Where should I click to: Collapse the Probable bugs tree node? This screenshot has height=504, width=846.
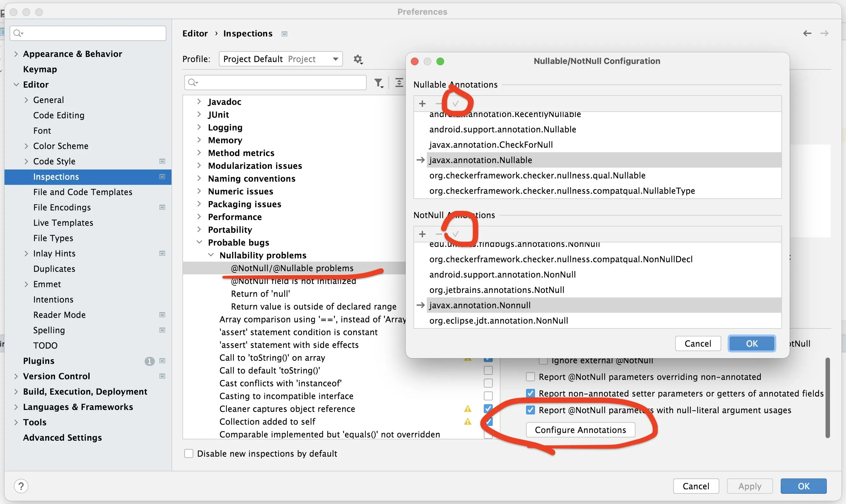pos(199,242)
